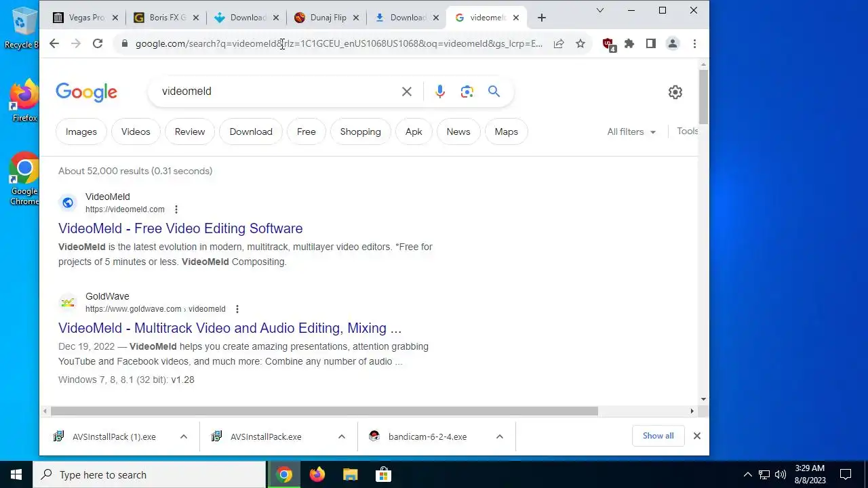Screen dimensions: 868x488
Task: Filter results by Maps
Action: coord(507,131)
